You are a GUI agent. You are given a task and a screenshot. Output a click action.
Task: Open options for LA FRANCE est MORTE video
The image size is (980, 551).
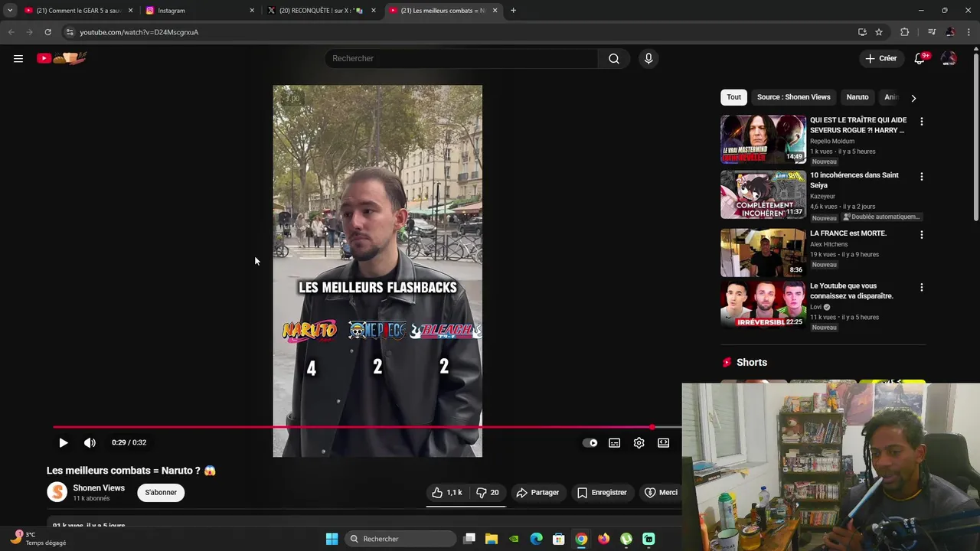click(921, 234)
